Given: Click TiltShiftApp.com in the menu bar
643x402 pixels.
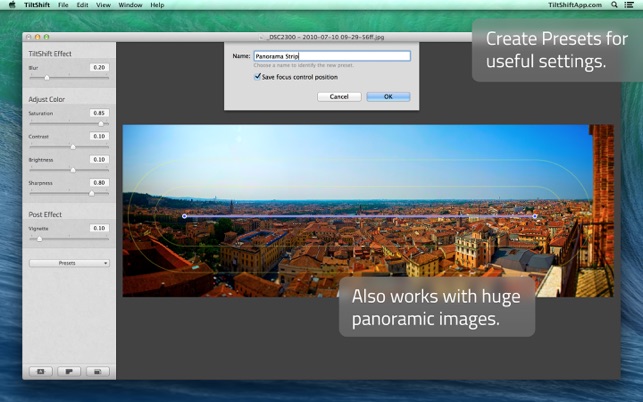Looking at the screenshot, I should coord(575,5).
